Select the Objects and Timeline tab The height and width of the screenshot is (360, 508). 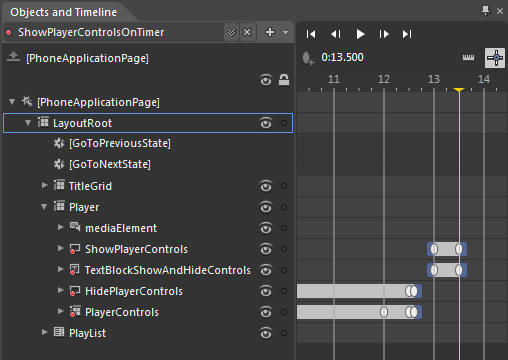64,12
